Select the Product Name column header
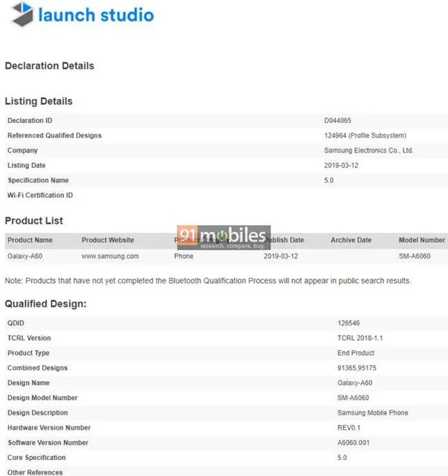This screenshot has width=448, height=476. [30, 240]
